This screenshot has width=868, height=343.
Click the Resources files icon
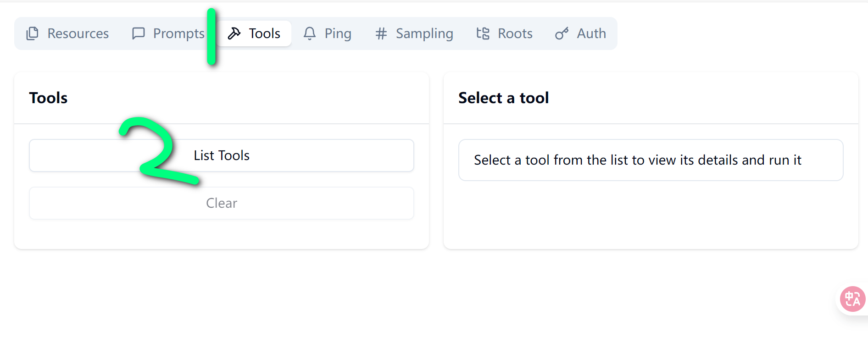pos(33,33)
